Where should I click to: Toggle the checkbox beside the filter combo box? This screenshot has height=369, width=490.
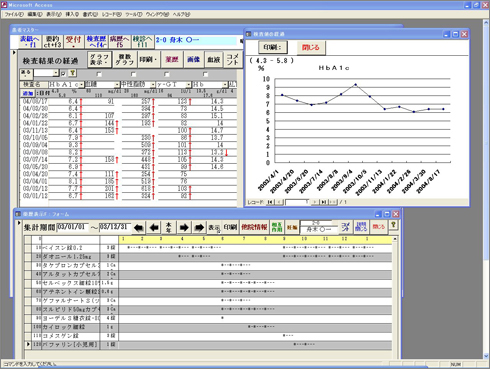(x=64, y=74)
